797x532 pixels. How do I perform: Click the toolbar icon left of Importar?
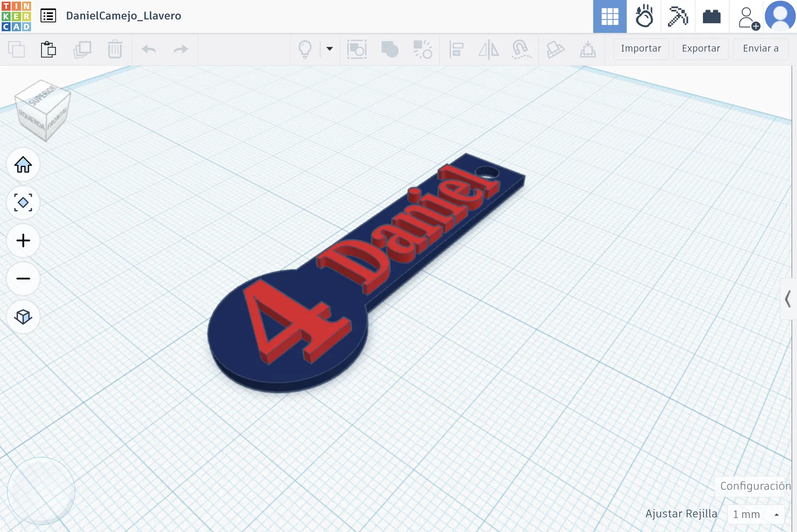(x=588, y=49)
